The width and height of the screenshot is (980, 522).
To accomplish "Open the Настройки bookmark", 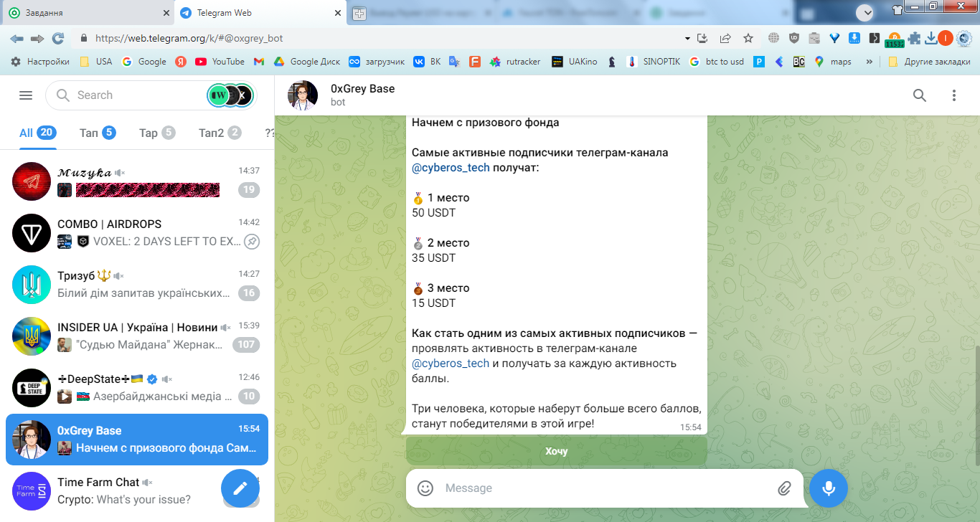I will click(40, 62).
